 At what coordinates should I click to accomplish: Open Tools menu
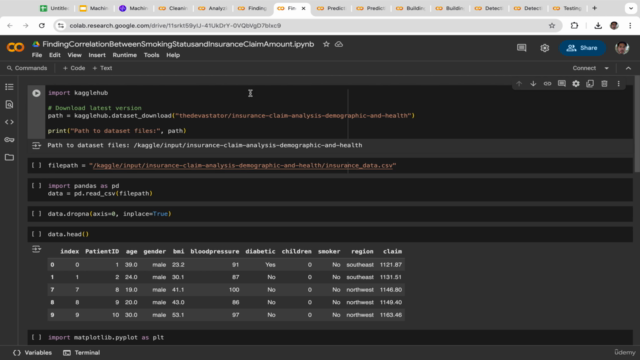pos(151,55)
